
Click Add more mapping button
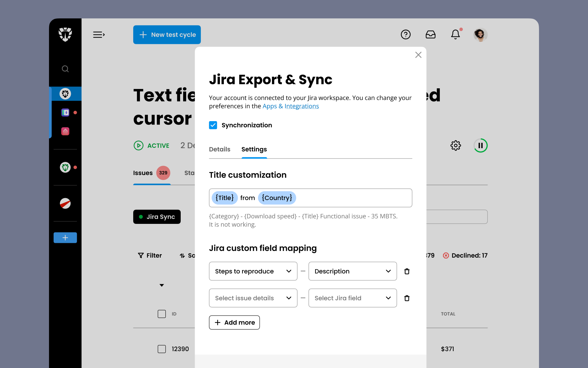pyautogui.click(x=235, y=323)
